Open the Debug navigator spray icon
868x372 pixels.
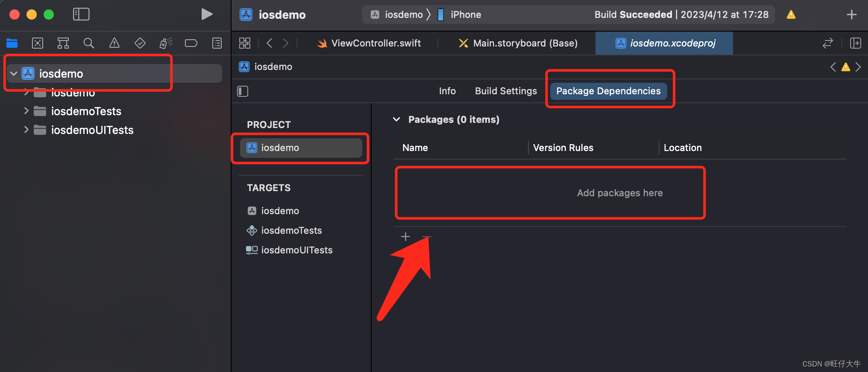(x=166, y=43)
